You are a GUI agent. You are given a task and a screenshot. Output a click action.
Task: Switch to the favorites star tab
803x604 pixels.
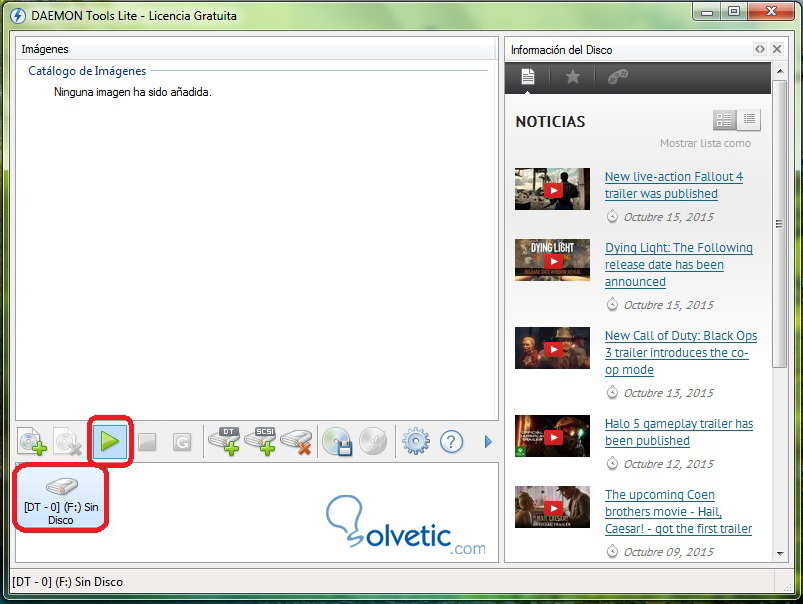pyautogui.click(x=573, y=77)
